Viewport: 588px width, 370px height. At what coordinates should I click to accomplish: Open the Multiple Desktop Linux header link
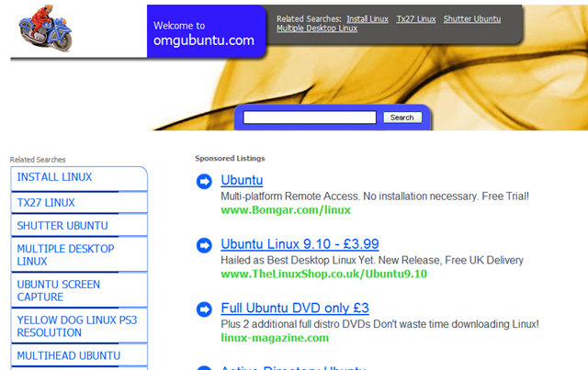coord(317,28)
